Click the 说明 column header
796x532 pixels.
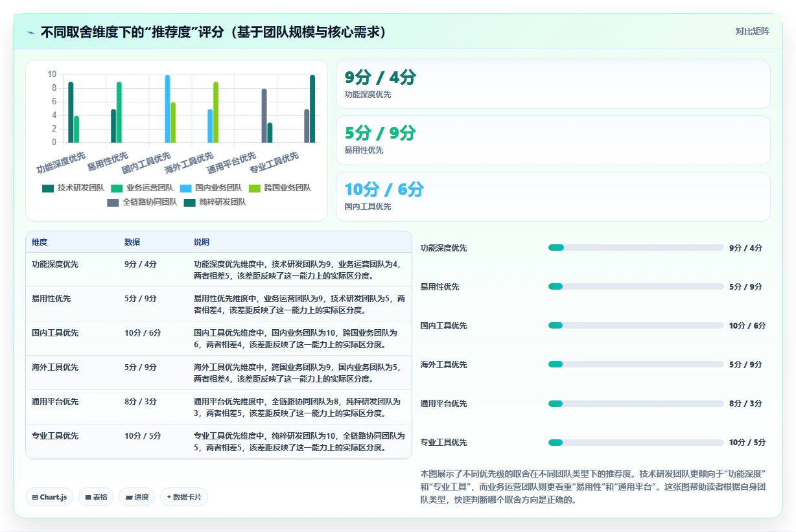click(x=202, y=242)
